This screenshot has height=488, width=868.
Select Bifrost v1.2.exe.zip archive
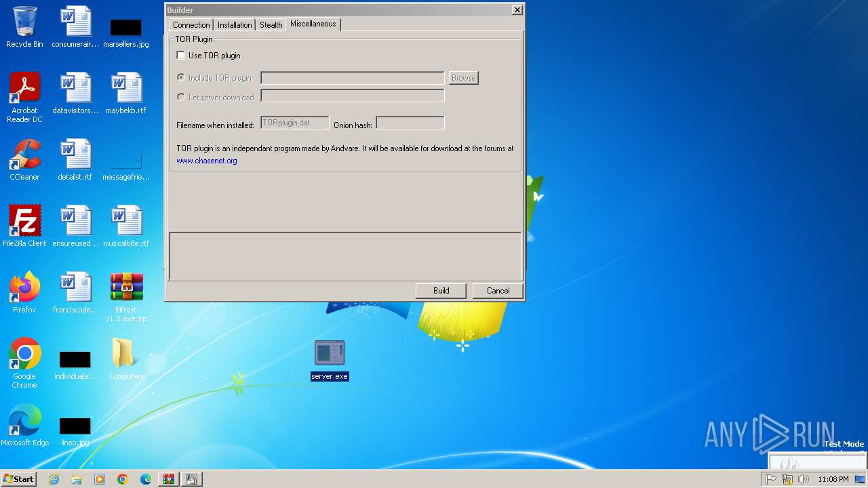(x=126, y=297)
